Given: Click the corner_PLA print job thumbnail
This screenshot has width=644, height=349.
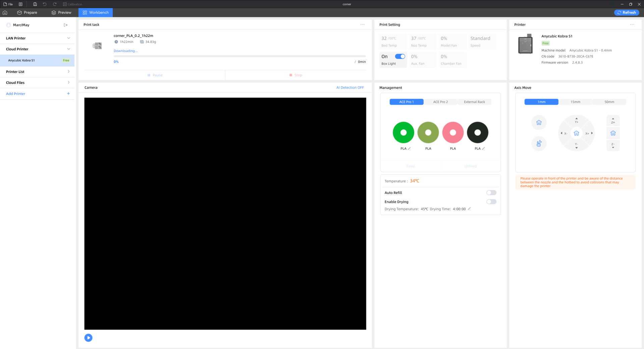Looking at the screenshot, I should pyautogui.click(x=97, y=46).
